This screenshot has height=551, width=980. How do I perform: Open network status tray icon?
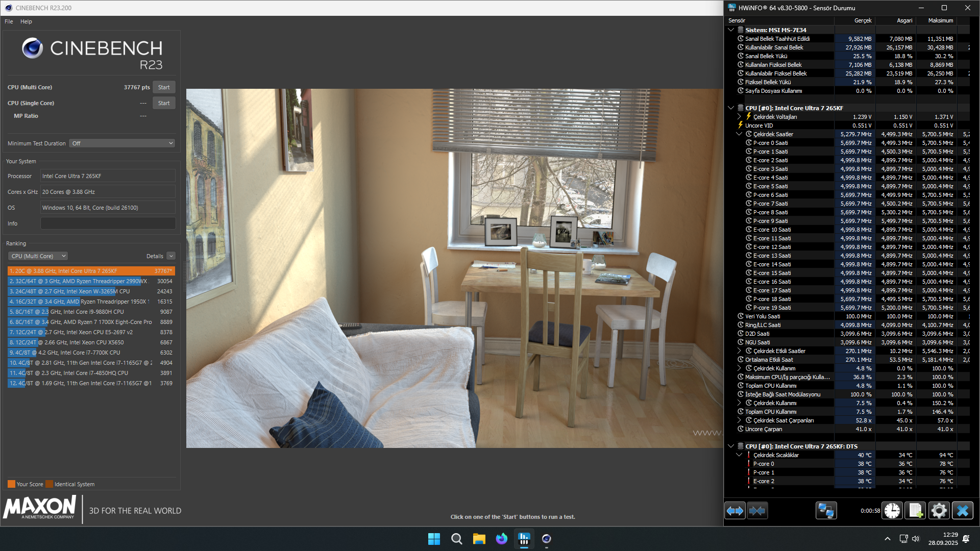(x=903, y=539)
